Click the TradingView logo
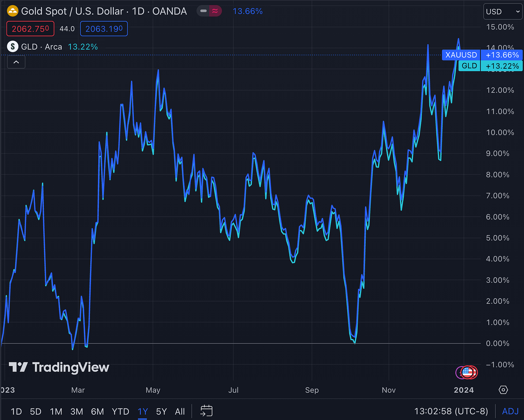Screen dimensions: 524x420 59,367
